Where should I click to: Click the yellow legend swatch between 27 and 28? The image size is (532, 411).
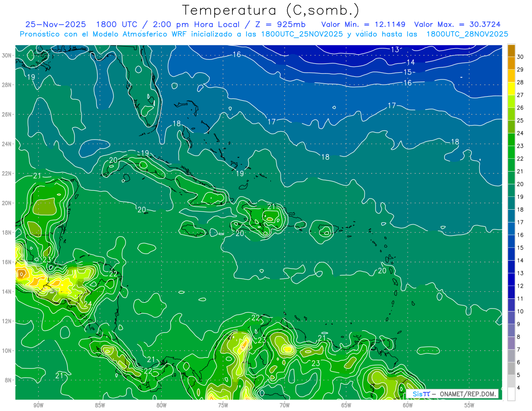[x=511, y=89]
